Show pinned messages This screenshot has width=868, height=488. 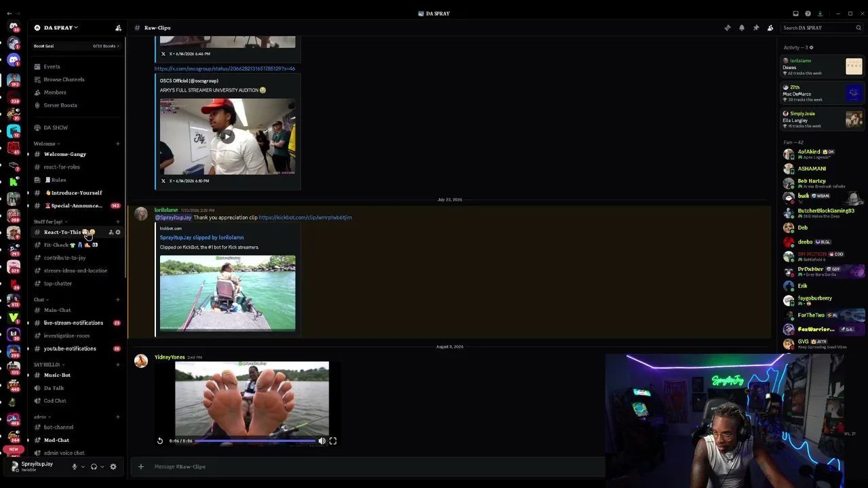click(756, 28)
